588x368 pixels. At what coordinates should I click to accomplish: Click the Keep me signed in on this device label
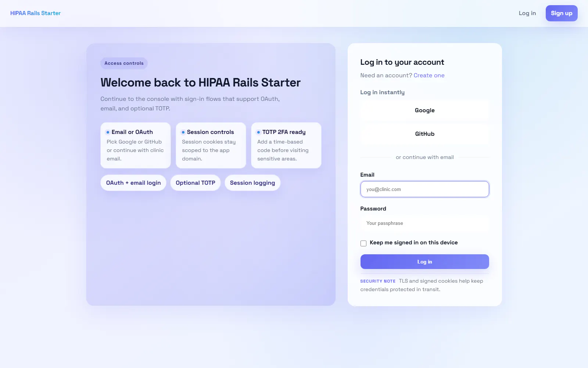[414, 243]
